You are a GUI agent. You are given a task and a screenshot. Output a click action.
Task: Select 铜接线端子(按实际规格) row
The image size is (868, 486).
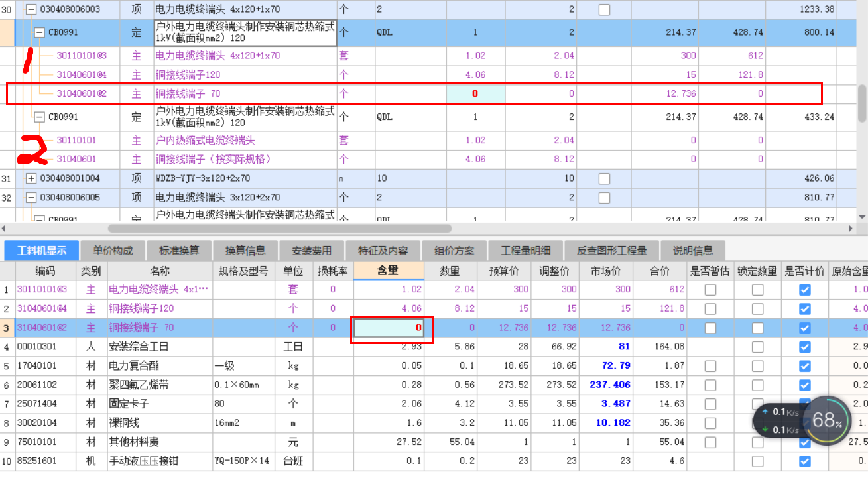coord(213,159)
